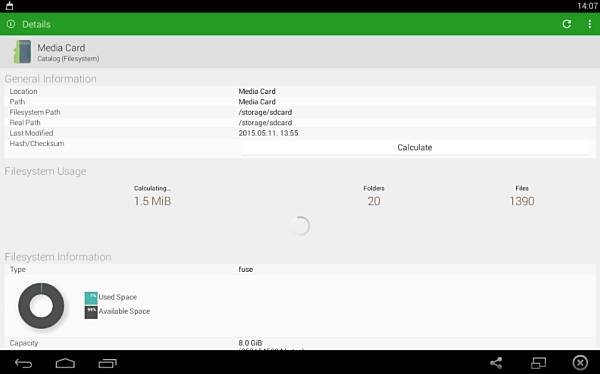The height and width of the screenshot is (374, 600).
Task: Click the Details info icon in the header
Action: coord(11,24)
